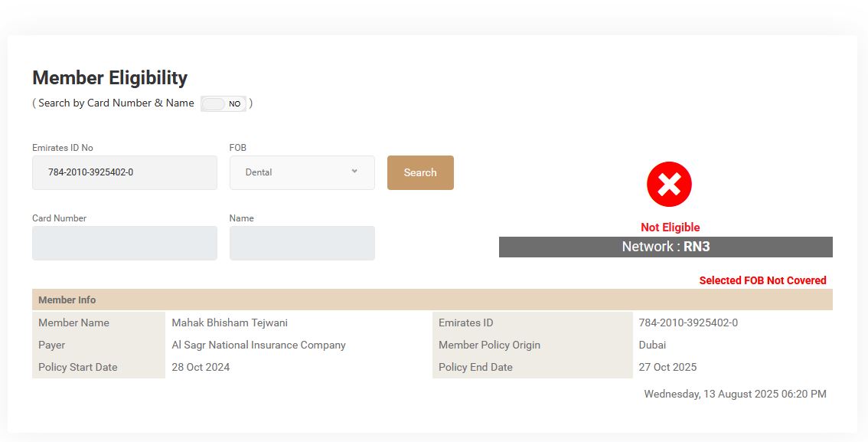Click the policy start date 28 Oct 2024

point(201,367)
